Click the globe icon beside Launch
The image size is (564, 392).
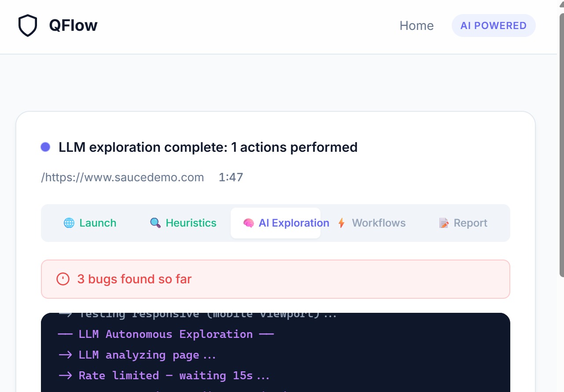coord(69,223)
